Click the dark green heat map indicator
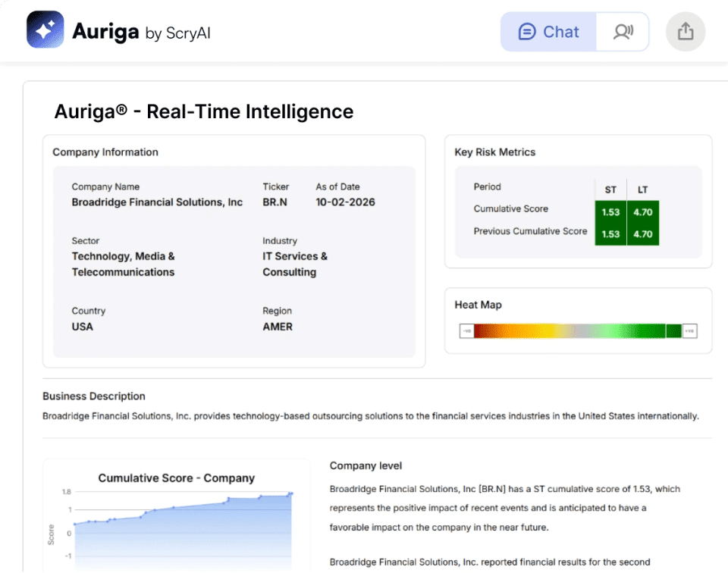Viewport: 728px width, 573px height. pyautogui.click(x=673, y=330)
